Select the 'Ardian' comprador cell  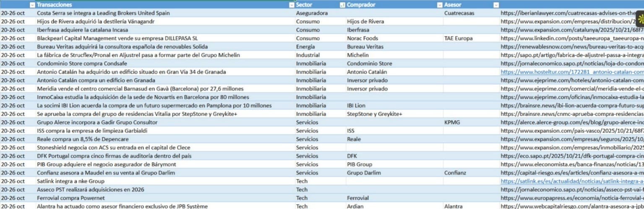coord(394,206)
